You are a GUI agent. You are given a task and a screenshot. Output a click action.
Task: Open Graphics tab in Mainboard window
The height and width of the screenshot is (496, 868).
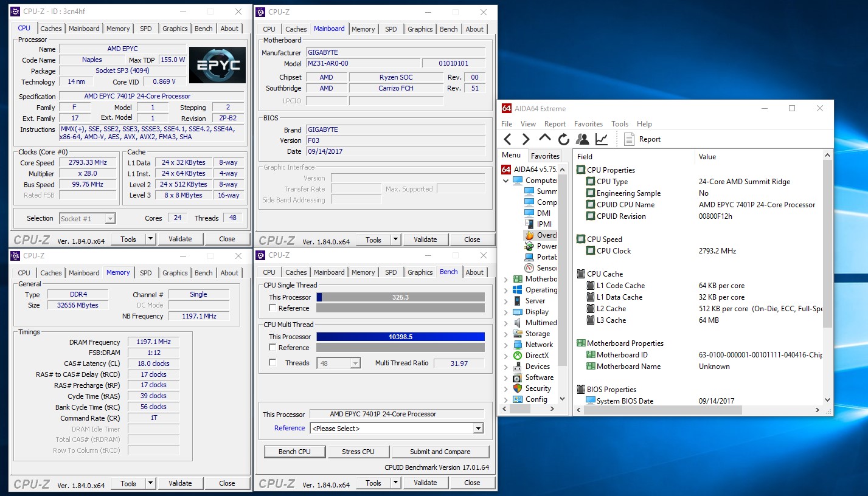click(420, 29)
